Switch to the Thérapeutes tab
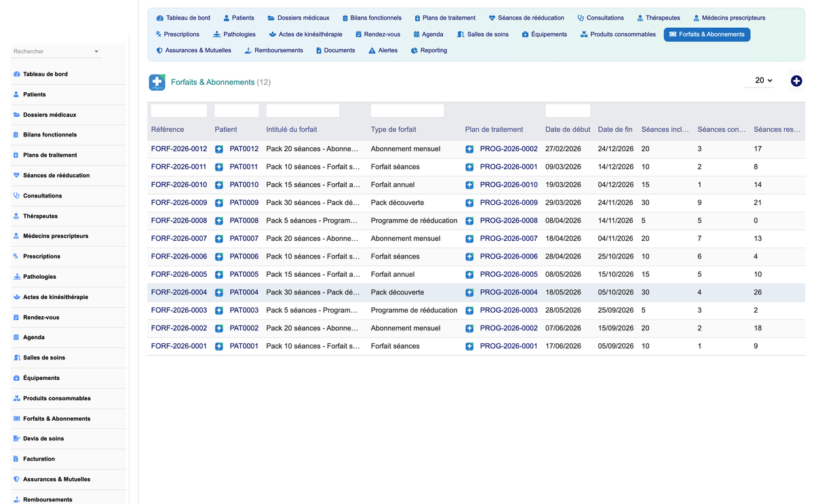814x504 pixels. click(658, 18)
